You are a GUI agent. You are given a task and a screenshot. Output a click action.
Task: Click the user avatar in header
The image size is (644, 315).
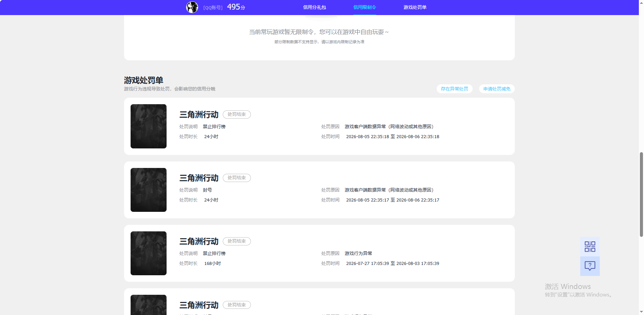pos(192,7)
